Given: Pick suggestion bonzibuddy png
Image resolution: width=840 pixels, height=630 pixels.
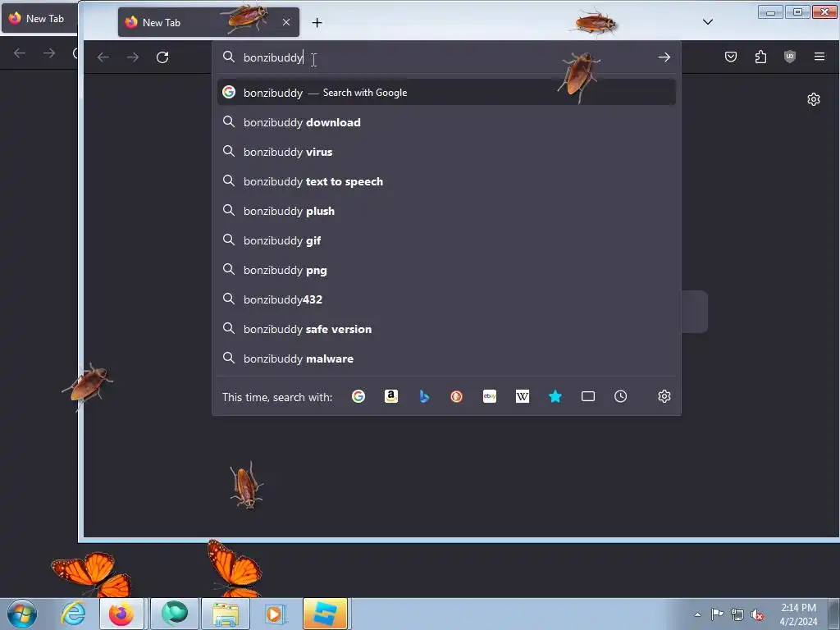Looking at the screenshot, I should (446, 270).
